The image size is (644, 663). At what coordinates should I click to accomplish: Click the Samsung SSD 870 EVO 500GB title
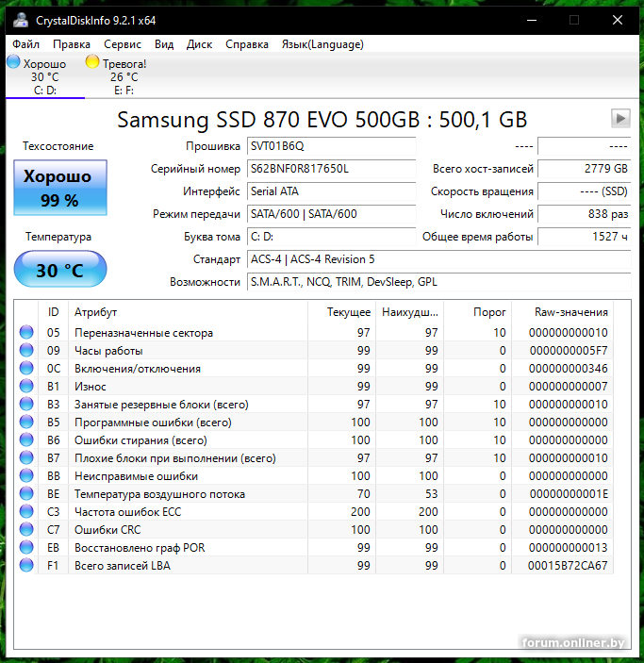(x=322, y=120)
